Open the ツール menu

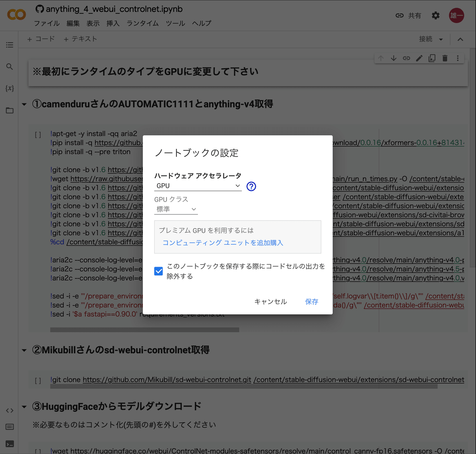click(175, 23)
